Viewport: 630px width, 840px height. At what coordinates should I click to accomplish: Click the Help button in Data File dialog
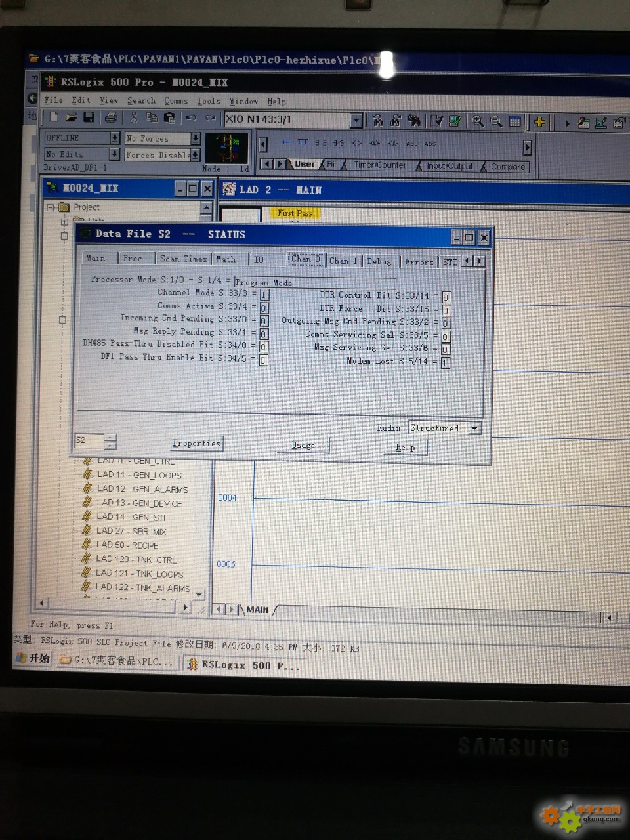[405, 447]
